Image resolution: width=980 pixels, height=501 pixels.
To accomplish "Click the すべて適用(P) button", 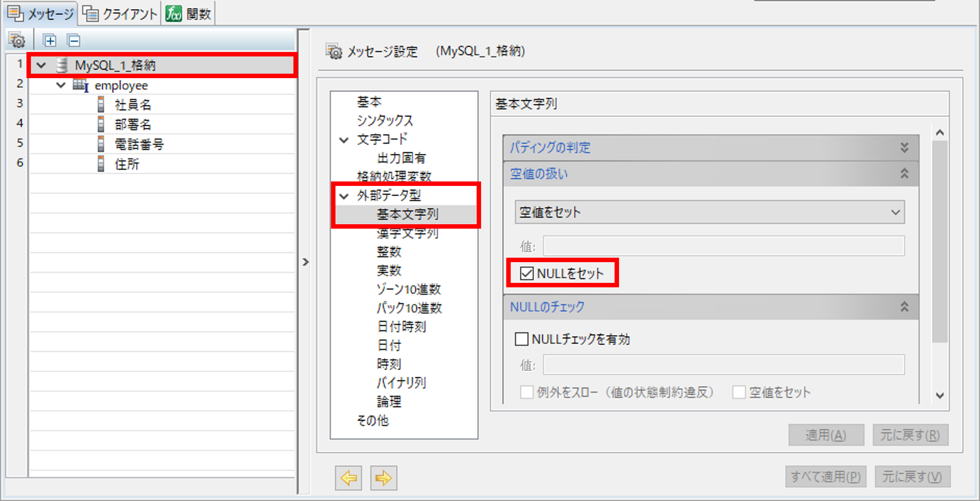I will (x=825, y=476).
